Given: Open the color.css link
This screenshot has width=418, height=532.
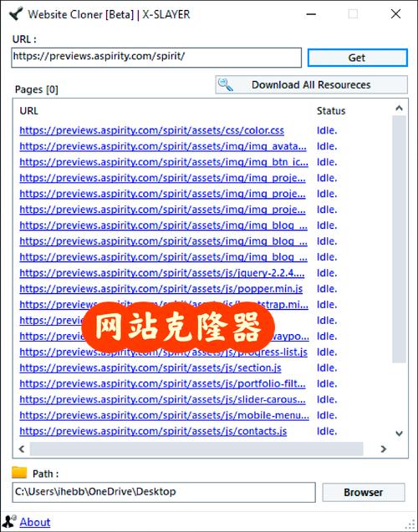Looking at the screenshot, I should (152, 130).
